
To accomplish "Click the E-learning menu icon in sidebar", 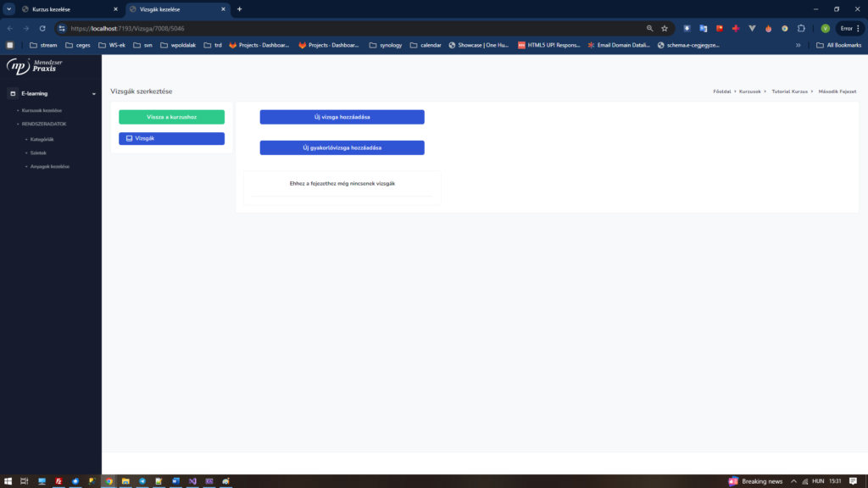I will tap(13, 93).
